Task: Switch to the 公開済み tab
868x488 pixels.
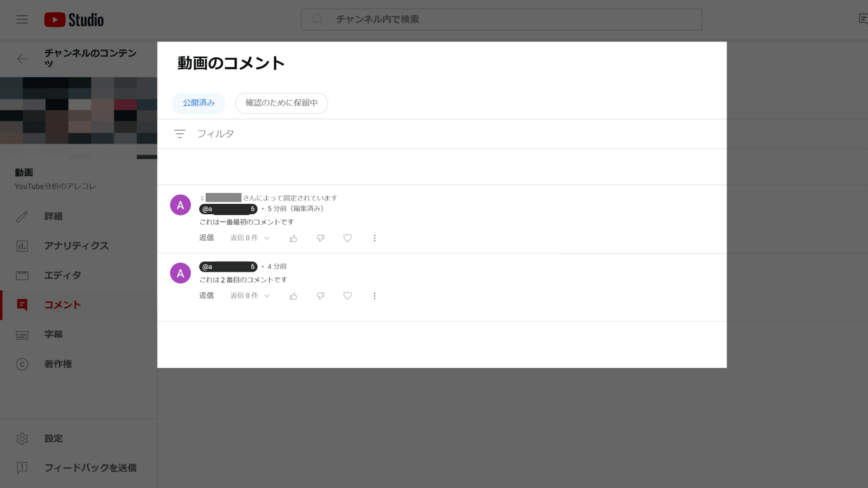Action: coord(199,103)
